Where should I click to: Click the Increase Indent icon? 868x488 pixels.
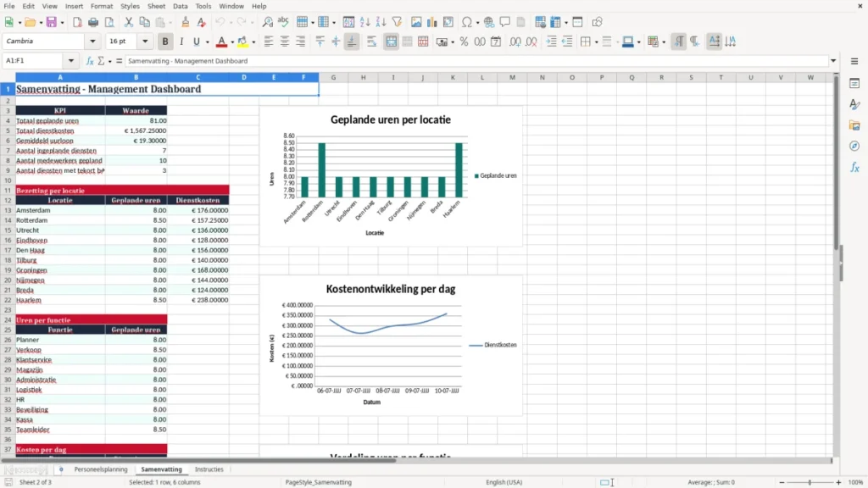(551, 42)
